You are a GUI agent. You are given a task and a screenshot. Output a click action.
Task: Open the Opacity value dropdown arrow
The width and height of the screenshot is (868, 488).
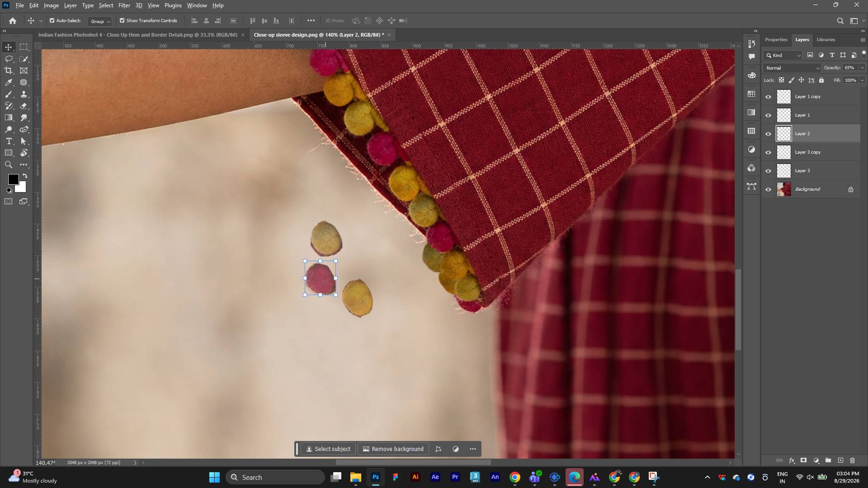[862, 68]
